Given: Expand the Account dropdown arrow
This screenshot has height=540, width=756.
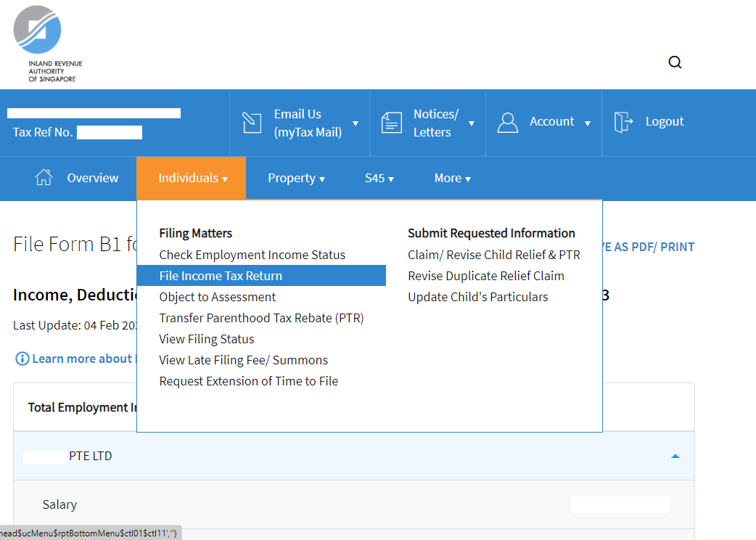Looking at the screenshot, I should [588, 123].
